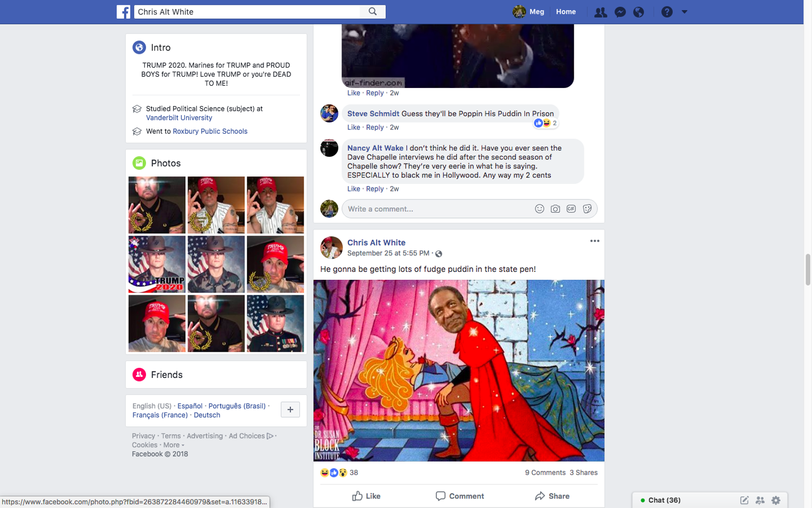Like the GIF comment above Steve Schmidt
The height and width of the screenshot is (508, 812).
click(x=354, y=93)
